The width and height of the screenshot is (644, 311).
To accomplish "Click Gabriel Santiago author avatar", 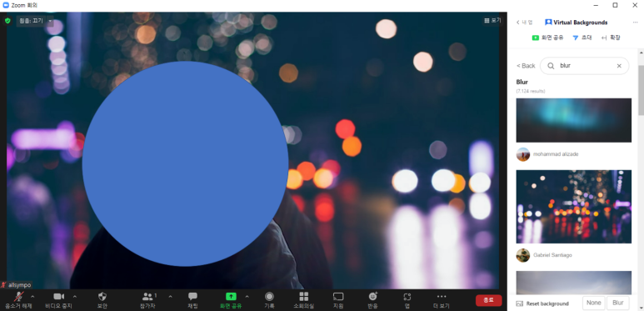I will pyautogui.click(x=523, y=255).
